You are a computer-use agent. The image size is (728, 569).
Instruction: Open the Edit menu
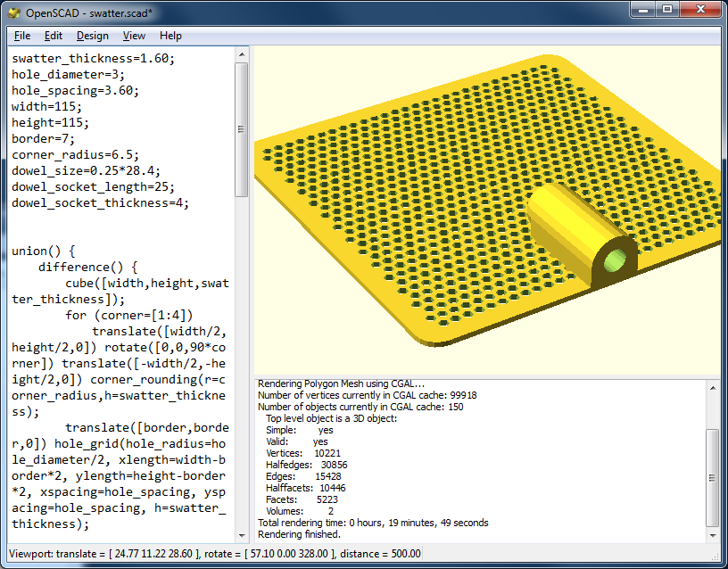point(53,36)
